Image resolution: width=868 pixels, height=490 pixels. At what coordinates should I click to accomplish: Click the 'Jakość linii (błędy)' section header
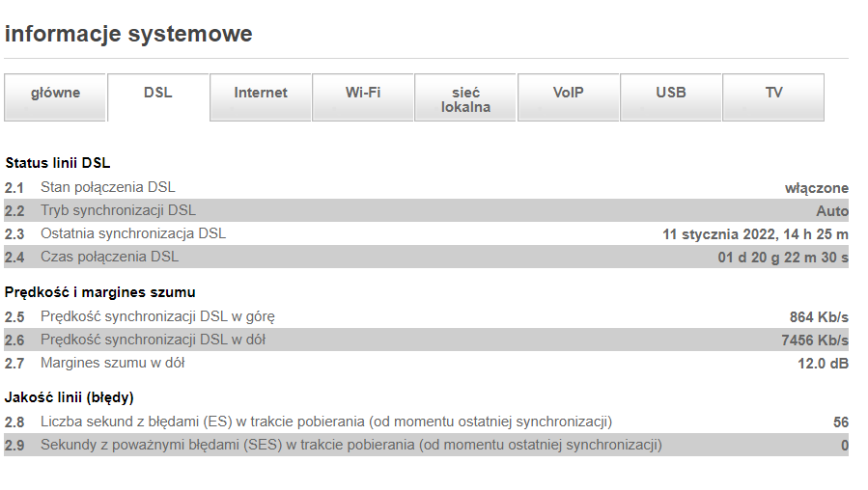[x=70, y=396]
